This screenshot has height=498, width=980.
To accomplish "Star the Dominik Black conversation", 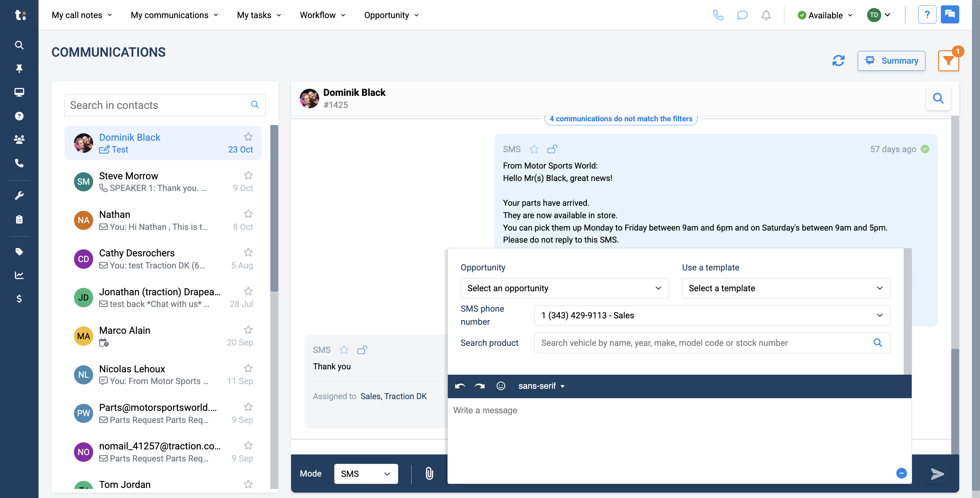I will click(248, 137).
